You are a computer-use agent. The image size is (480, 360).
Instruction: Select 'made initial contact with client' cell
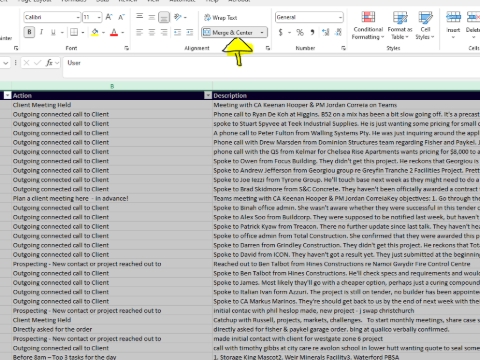tap(346, 339)
